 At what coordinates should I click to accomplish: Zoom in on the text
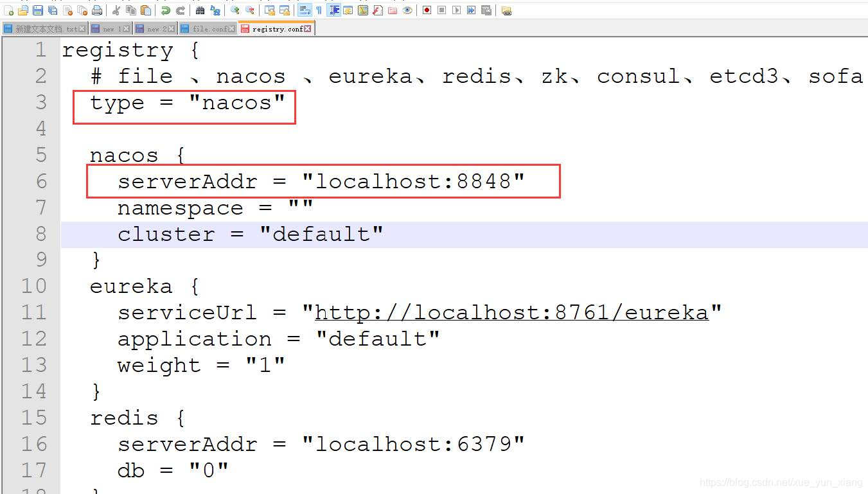tap(235, 10)
